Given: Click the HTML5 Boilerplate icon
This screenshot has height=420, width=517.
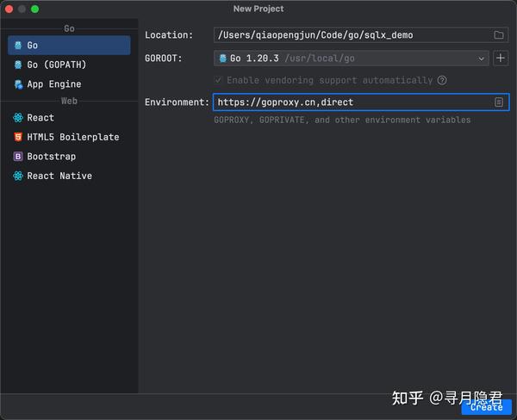Looking at the screenshot, I should point(18,137).
